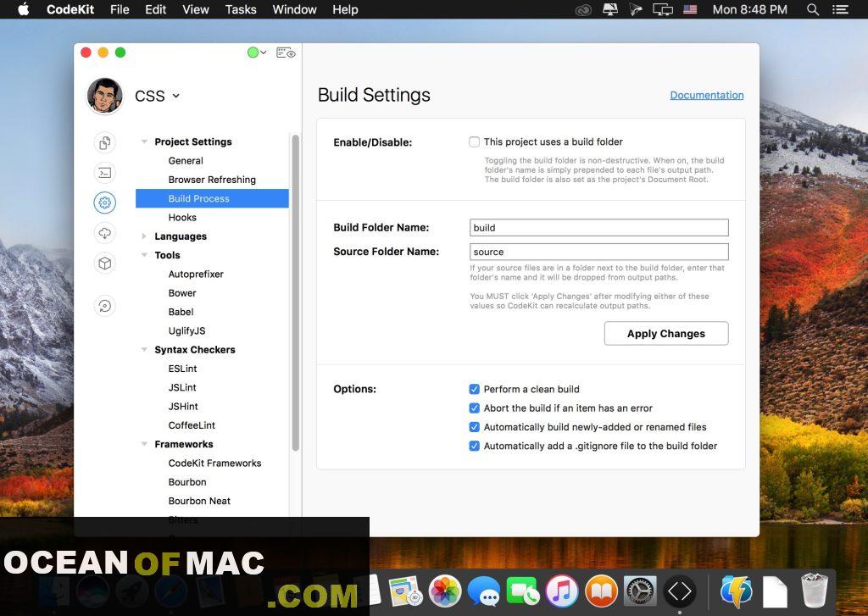Uncheck 'Perform a clean build'
This screenshot has width=868, height=616.
pyautogui.click(x=475, y=389)
